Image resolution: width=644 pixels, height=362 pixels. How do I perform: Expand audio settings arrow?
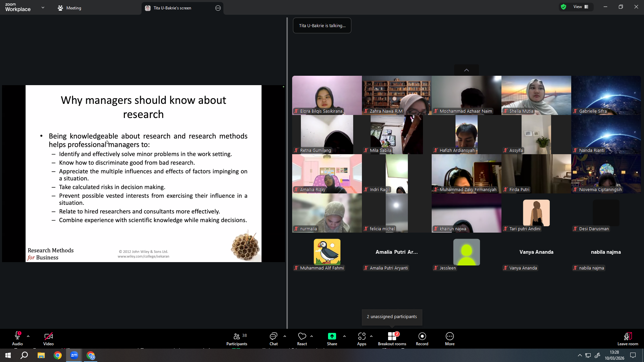28,336
